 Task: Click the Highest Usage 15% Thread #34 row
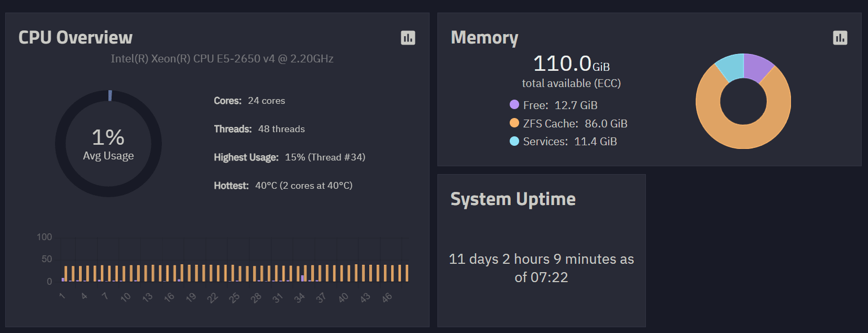point(290,157)
